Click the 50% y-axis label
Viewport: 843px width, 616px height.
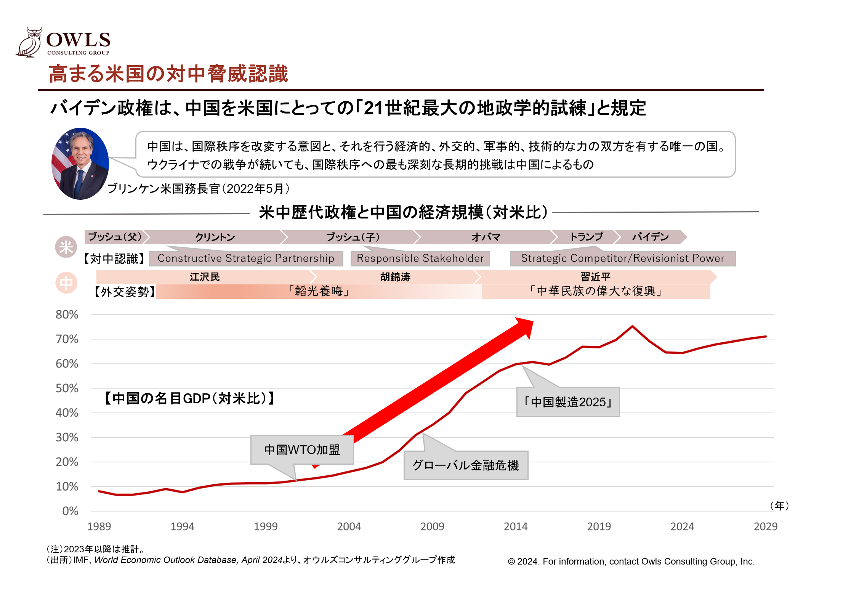67,388
